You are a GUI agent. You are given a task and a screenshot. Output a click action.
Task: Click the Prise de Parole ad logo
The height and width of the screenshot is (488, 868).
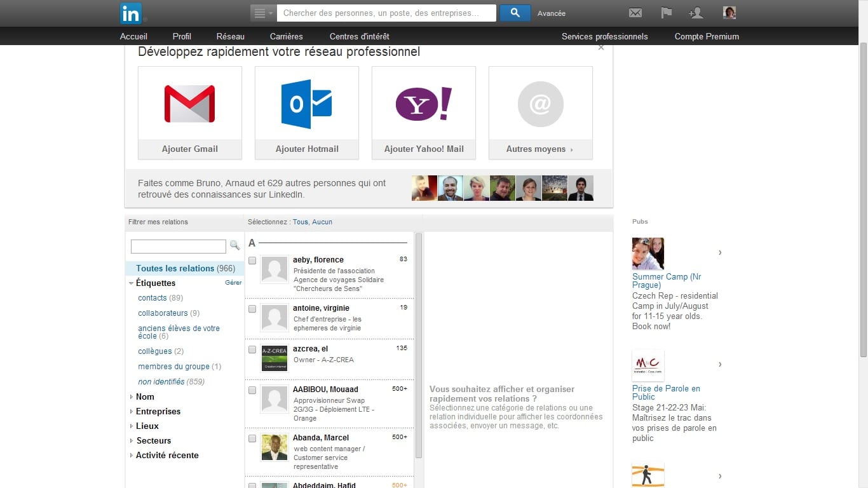648,365
